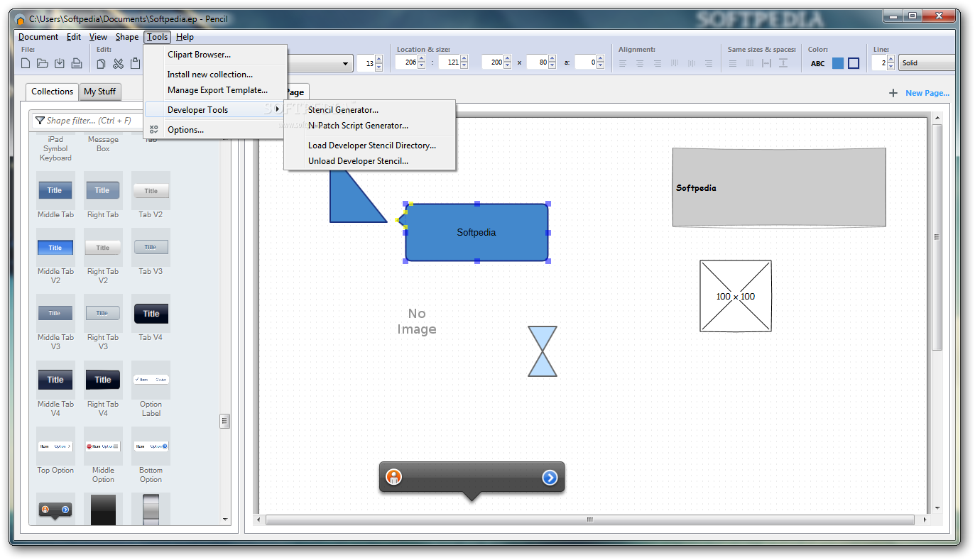Click the Print document icon
The width and height of the screenshot is (975, 560).
pos(77,63)
